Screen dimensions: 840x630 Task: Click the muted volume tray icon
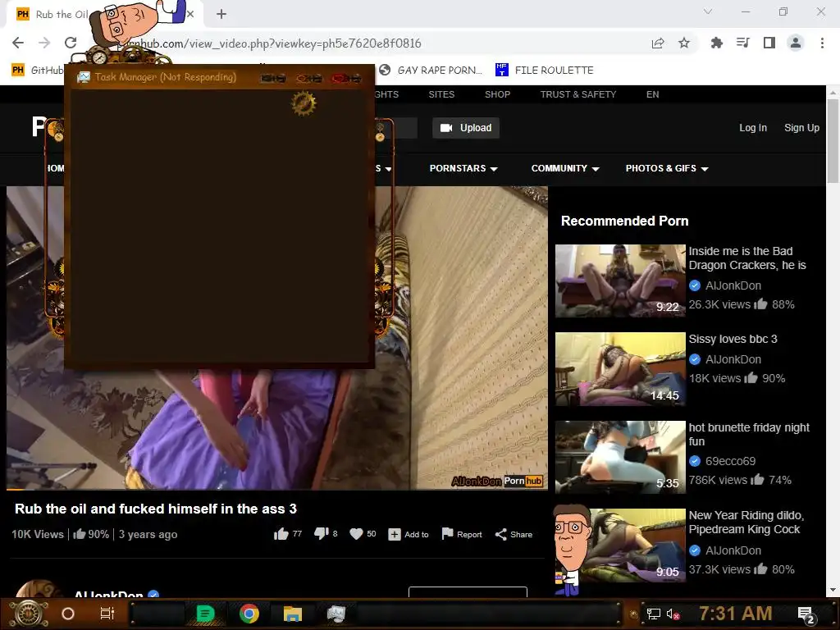[673, 614]
